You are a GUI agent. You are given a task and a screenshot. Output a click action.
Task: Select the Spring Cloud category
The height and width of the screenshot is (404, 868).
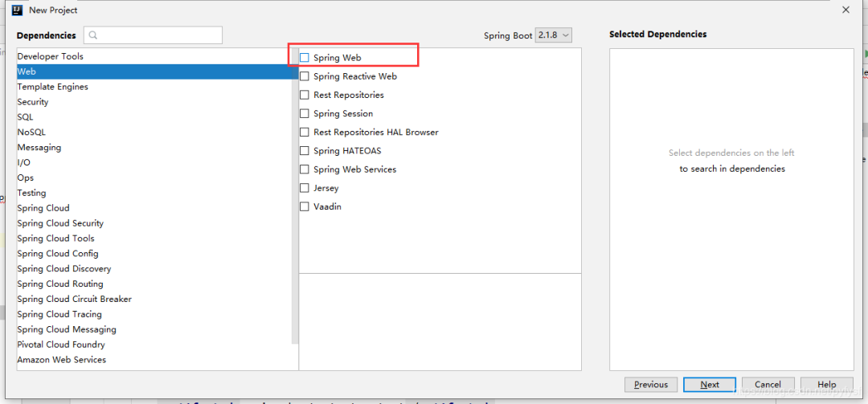[158, 208]
